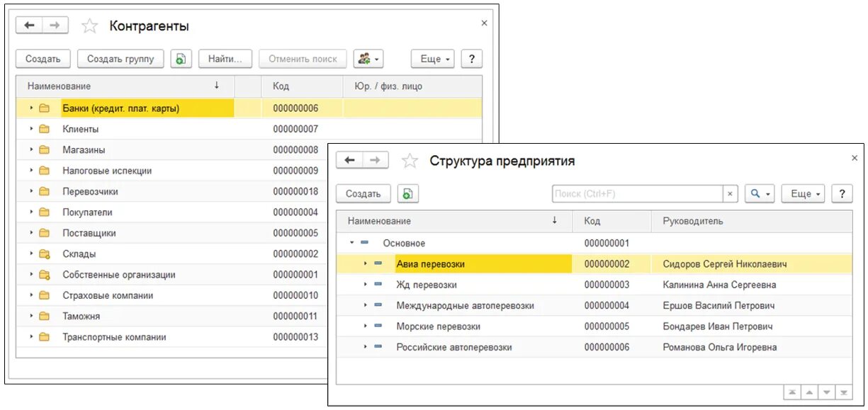Click the Поиск (Ctrl+F) search field
Screen dimensions: 868x410
[637, 193]
